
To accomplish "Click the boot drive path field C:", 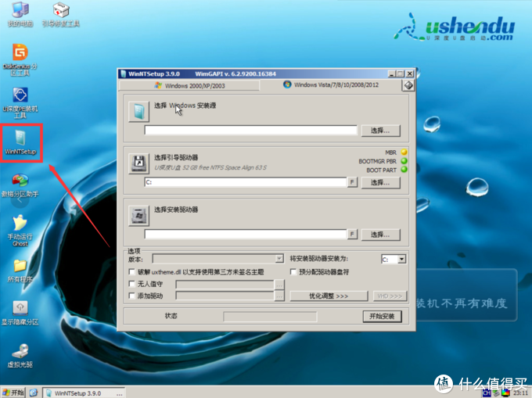I will click(x=246, y=182).
